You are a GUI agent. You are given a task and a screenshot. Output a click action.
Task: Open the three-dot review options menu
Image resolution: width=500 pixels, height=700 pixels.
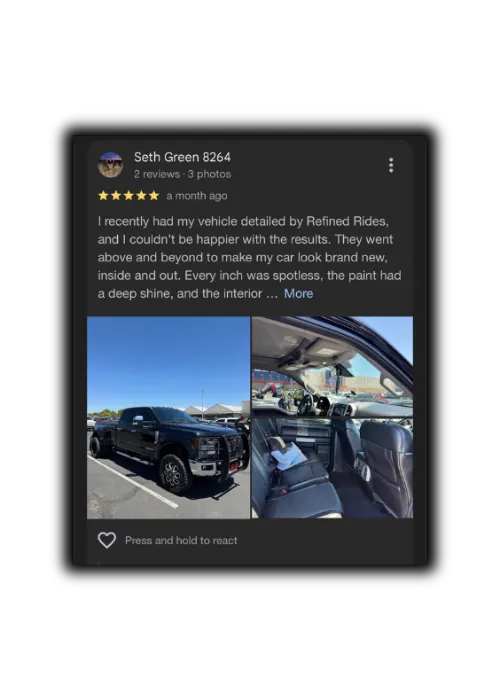(x=391, y=165)
